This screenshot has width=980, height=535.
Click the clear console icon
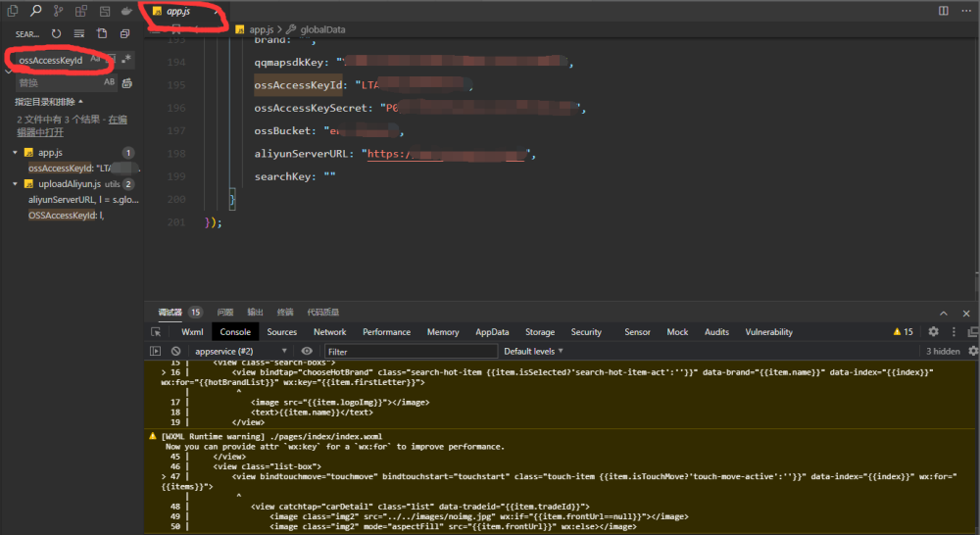(x=176, y=351)
